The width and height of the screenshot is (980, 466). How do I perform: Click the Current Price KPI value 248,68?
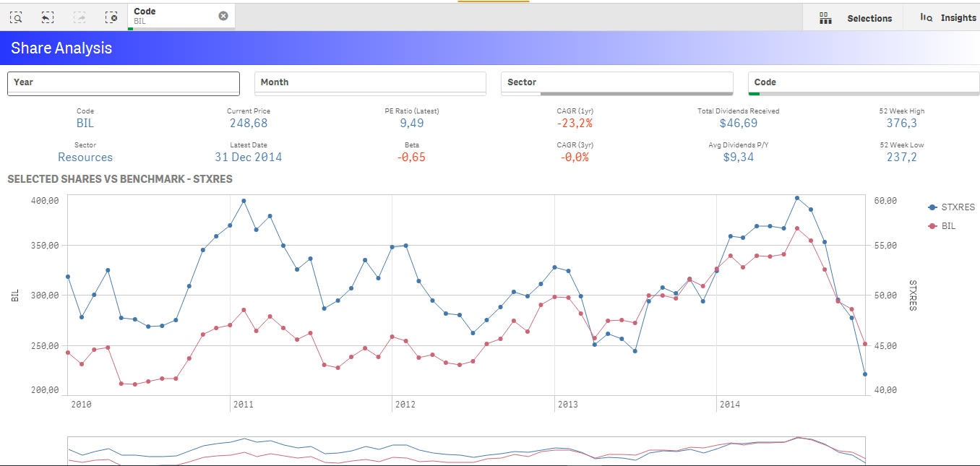coord(249,124)
